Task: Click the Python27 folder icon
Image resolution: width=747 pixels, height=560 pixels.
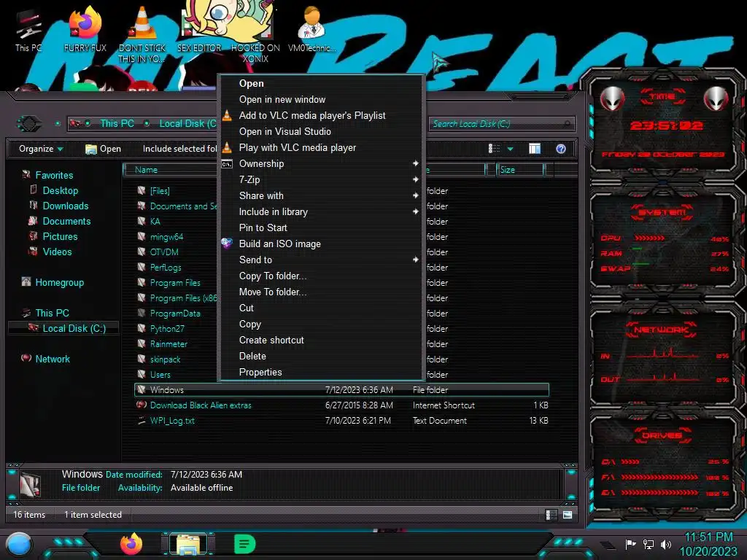Action: point(141,328)
